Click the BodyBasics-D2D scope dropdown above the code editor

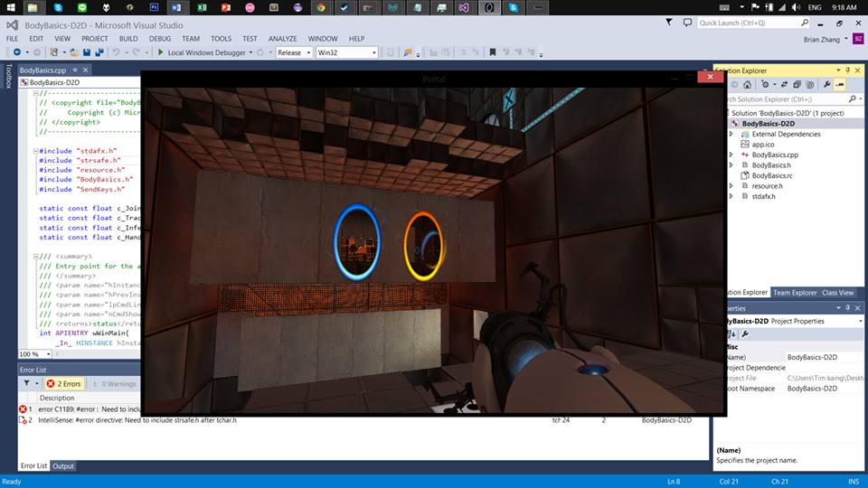(x=80, y=82)
